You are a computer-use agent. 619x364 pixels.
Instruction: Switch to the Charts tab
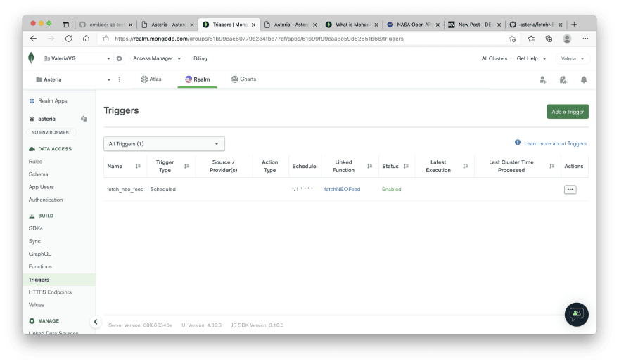[x=243, y=79]
